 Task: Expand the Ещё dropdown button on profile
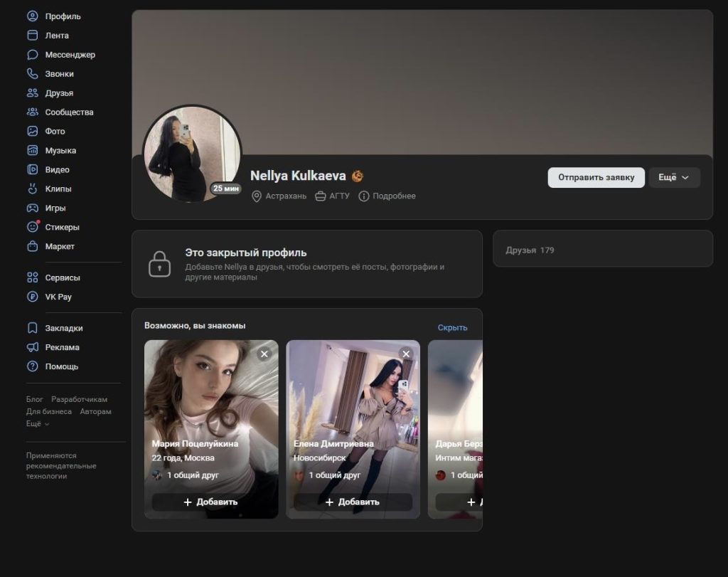674,177
